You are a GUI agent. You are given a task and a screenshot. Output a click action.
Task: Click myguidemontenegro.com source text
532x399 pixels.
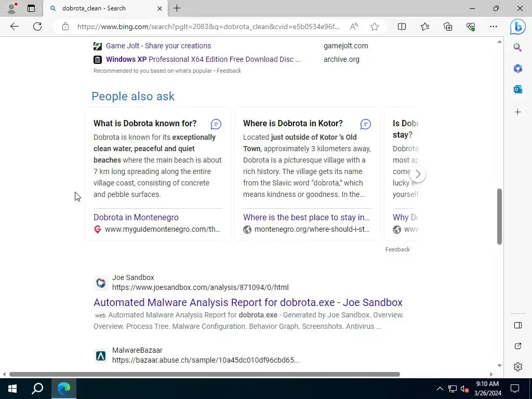pos(163,229)
